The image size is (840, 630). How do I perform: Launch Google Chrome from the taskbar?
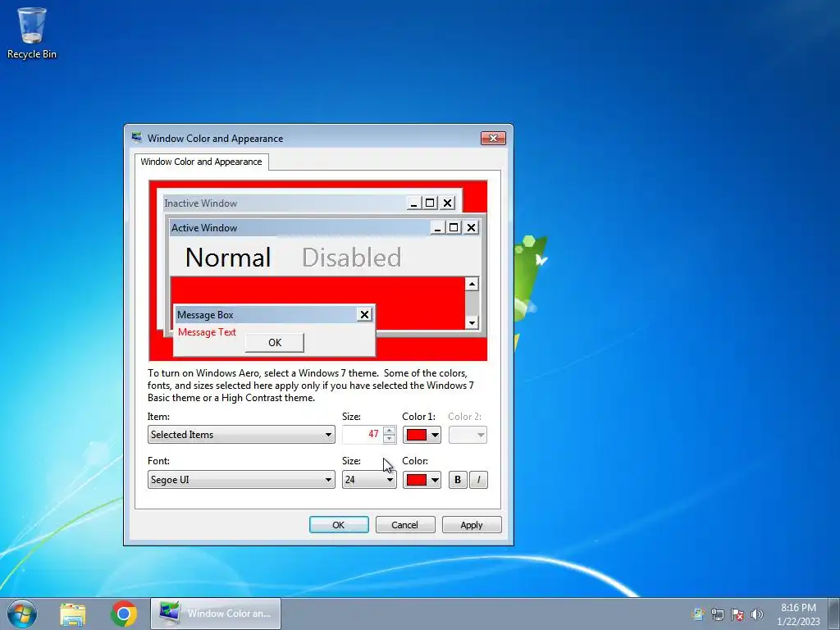pyautogui.click(x=124, y=614)
